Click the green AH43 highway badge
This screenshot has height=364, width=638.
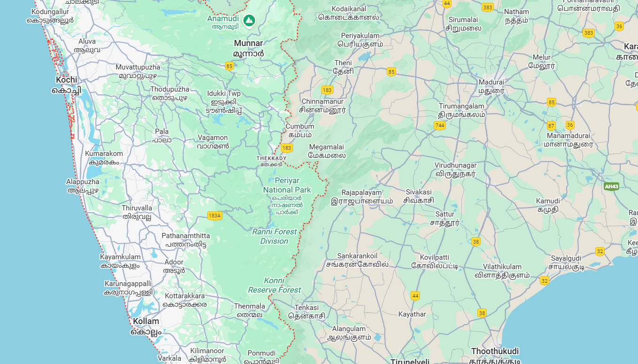(x=611, y=186)
